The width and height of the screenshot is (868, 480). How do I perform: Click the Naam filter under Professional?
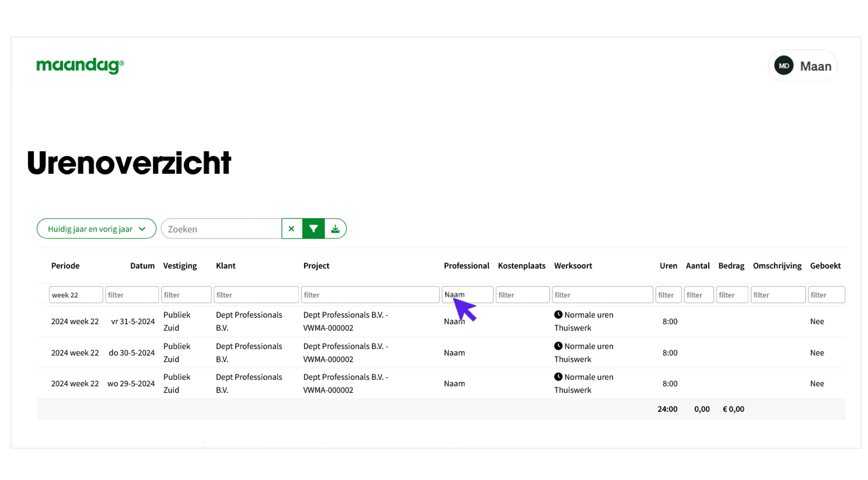pyautogui.click(x=467, y=294)
